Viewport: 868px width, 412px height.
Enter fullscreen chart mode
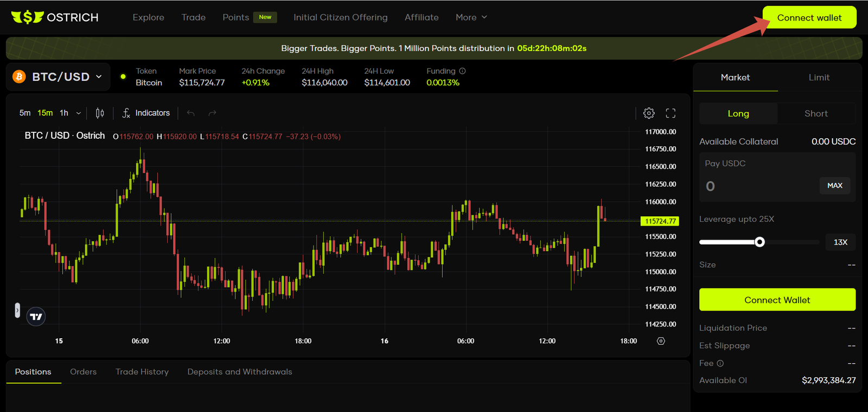point(671,113)
